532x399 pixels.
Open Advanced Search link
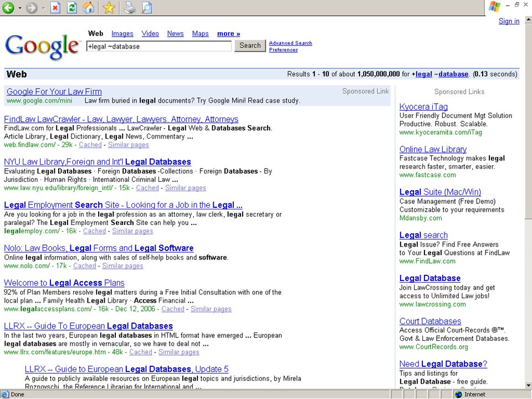[x=290, y=43]
